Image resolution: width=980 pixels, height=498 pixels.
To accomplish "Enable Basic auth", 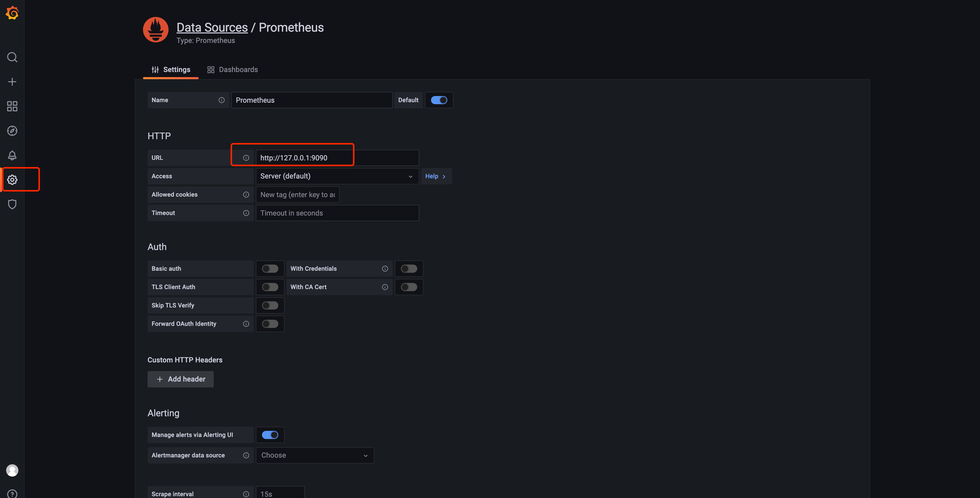I will point(270,268).
